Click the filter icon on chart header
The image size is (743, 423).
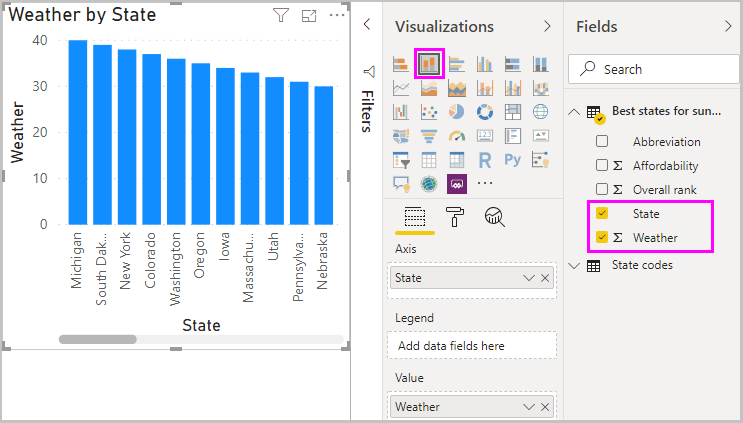(x=281, y=16)
